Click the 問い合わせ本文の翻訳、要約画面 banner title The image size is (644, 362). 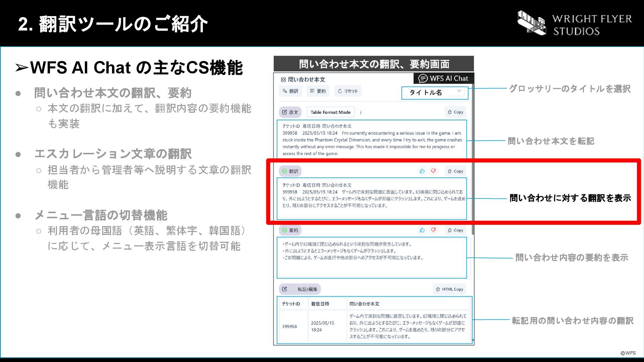click(x=374, y=64)
